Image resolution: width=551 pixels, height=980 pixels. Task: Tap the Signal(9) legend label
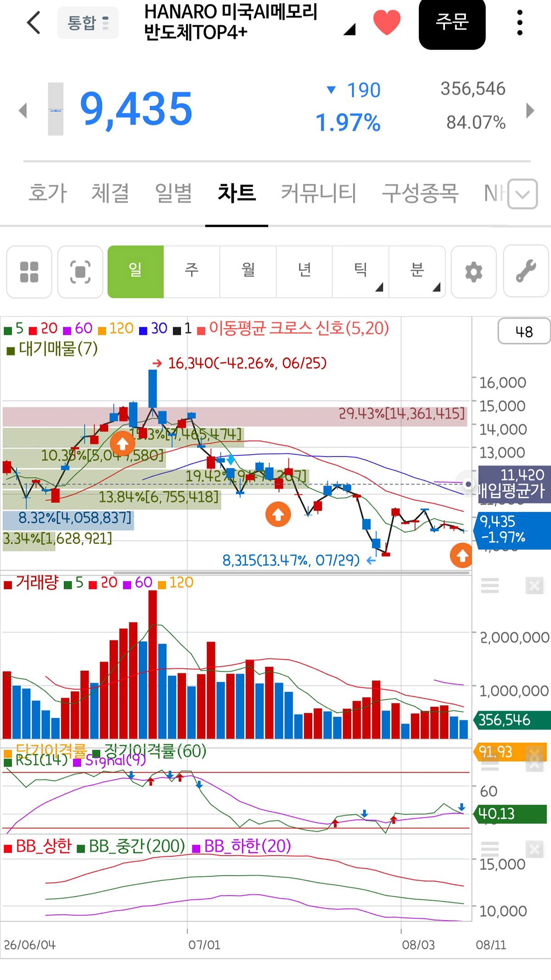(x=109, y=760)
